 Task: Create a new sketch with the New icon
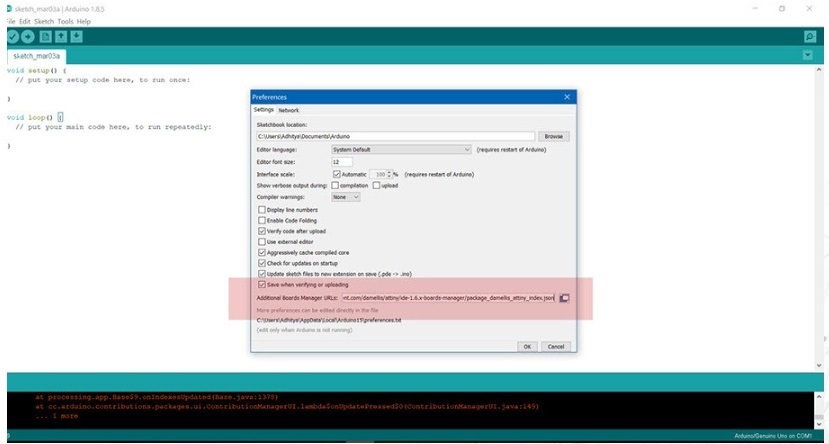(46, 36)
